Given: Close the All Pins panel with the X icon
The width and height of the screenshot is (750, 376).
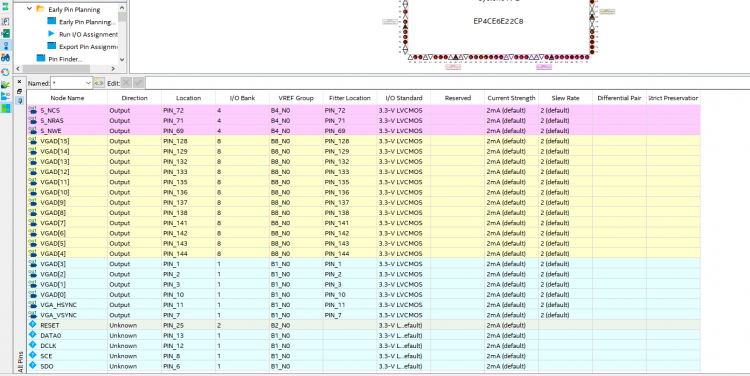Looking at the screenshot, I should (x=20, y=82).
